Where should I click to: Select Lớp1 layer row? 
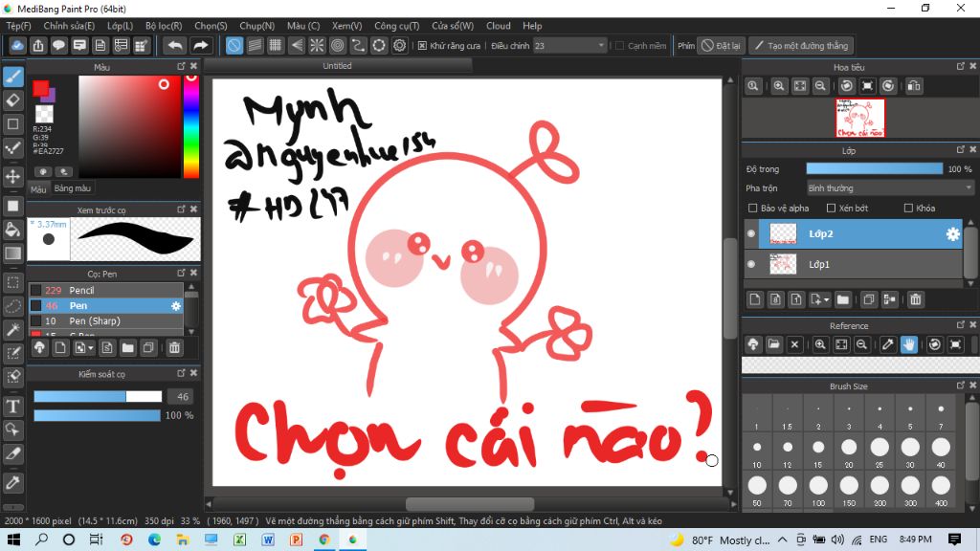[853, 264]
